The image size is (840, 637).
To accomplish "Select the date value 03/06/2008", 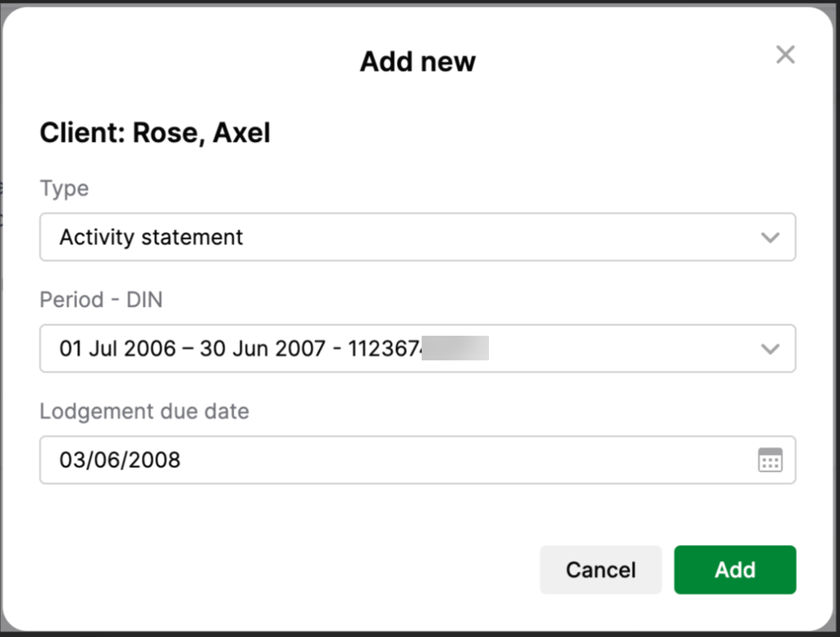I will 120,461.
